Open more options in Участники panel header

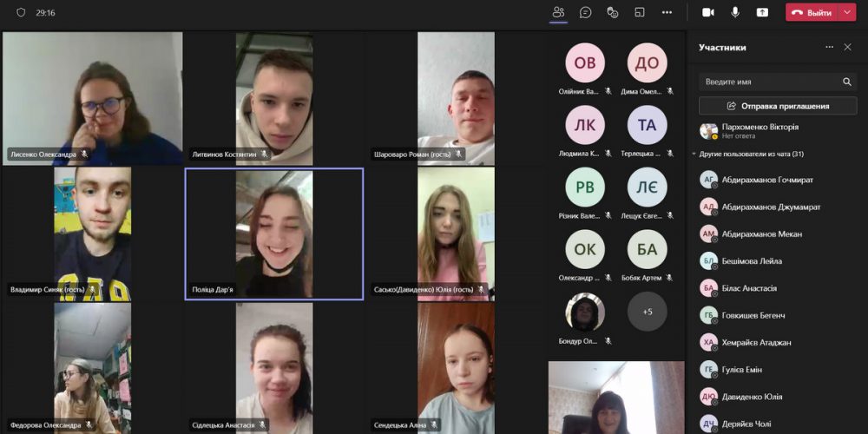tap(829, 47)
